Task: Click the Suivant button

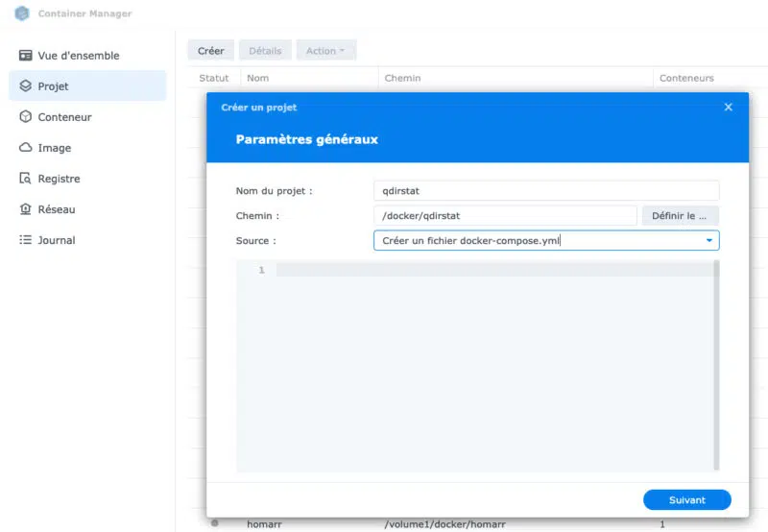Action: click(686, 499)
